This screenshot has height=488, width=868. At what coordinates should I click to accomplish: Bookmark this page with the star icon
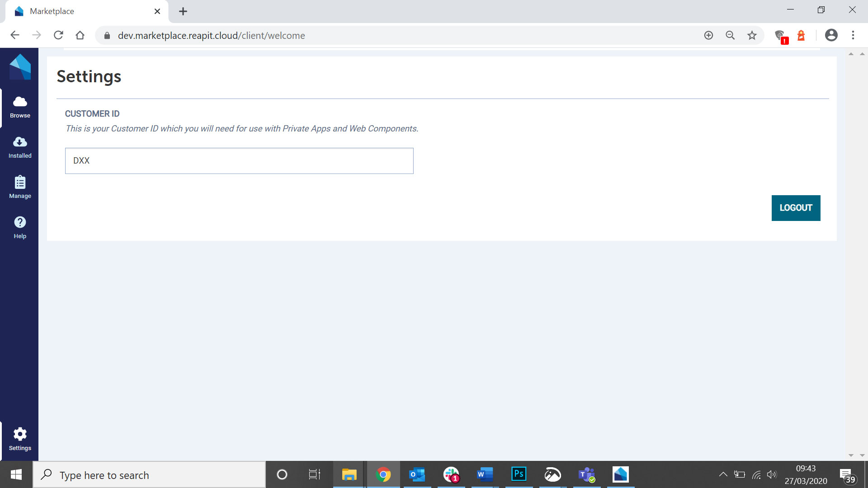752,35
